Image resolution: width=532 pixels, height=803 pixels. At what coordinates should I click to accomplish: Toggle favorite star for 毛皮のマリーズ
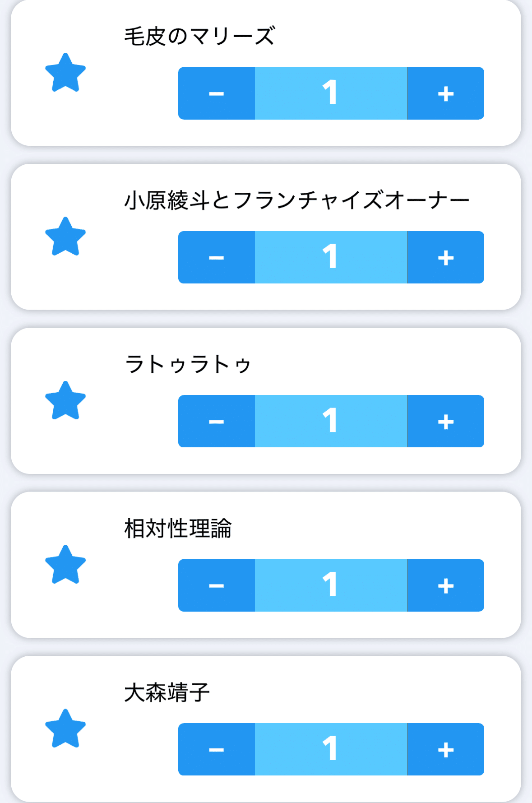pos(65,73)
